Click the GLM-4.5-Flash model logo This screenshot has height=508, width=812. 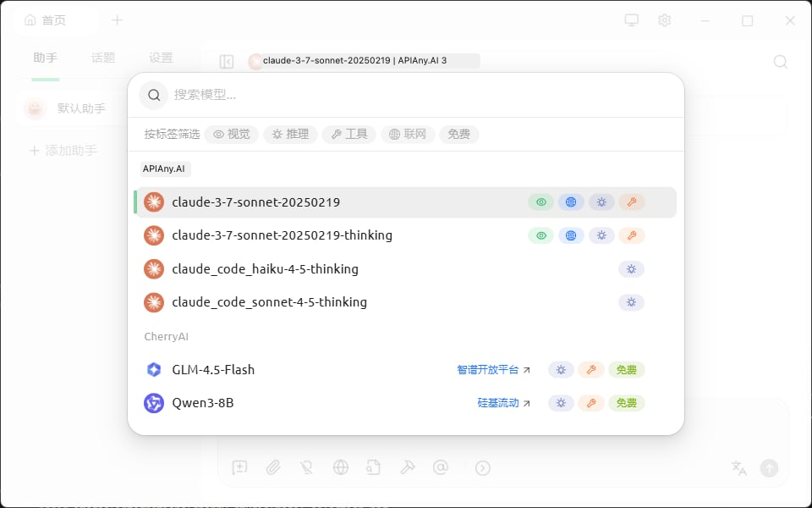(154, 370)
